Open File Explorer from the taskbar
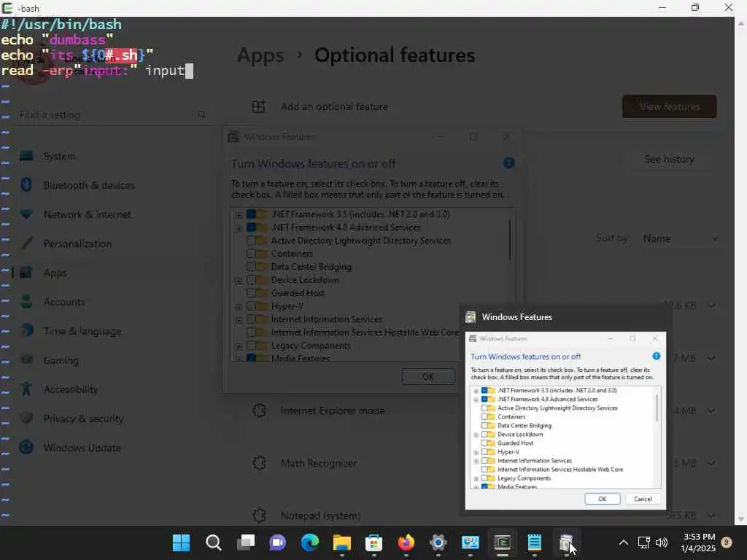Image resolution: width=747 pixels, height=560 pixels. [x=341, y=542]
